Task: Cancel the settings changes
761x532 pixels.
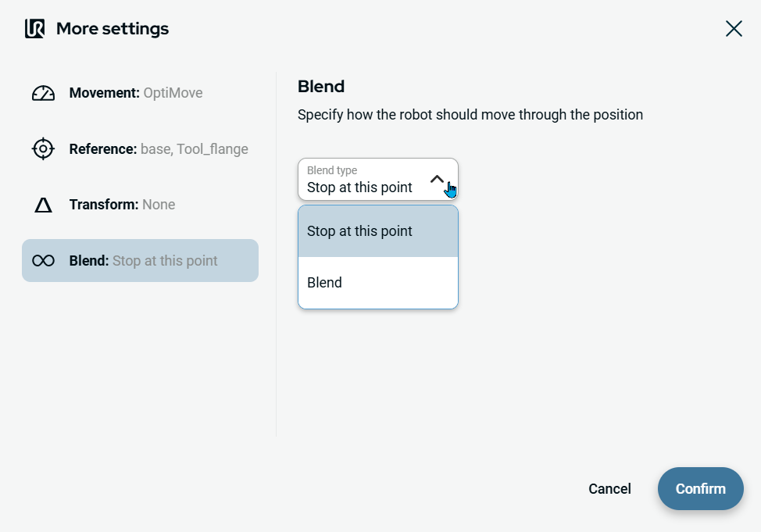Action: pos(609,489)
